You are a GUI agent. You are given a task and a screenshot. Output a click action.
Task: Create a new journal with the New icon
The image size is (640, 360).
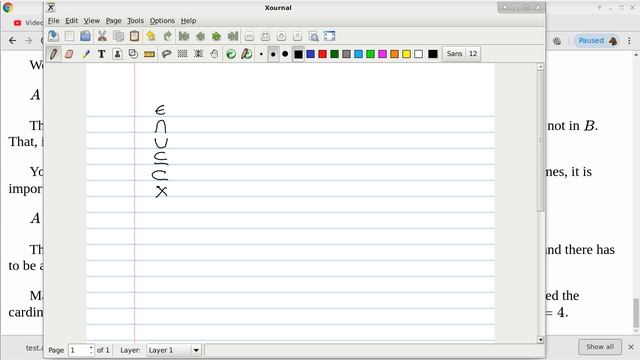coord(69,36)
